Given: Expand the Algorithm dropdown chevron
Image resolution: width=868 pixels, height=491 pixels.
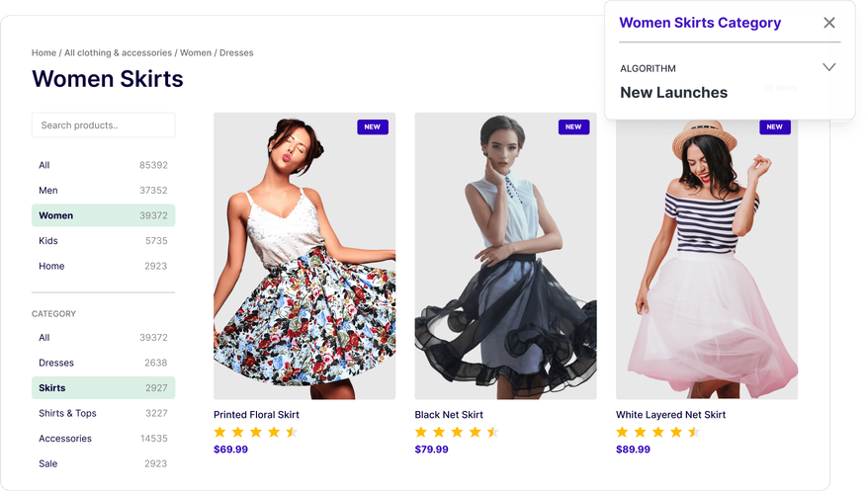Looking at the screenshot, I should pos(828,67).
